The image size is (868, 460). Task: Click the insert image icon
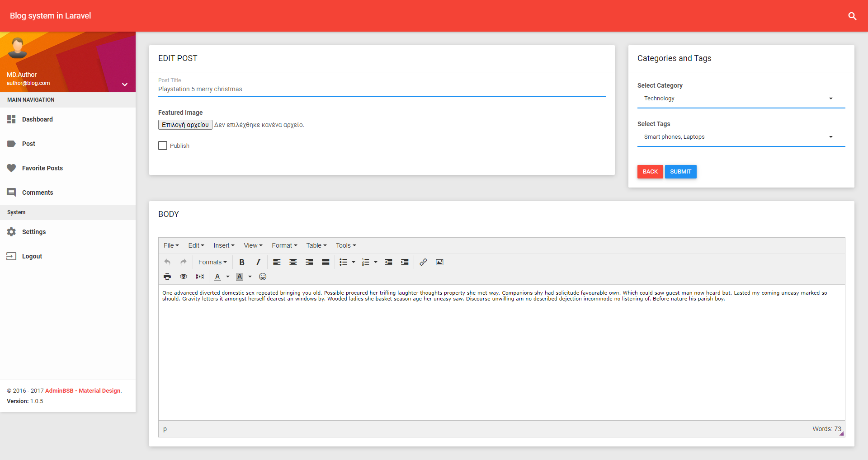pyautogui.click(x=439, y=262)
